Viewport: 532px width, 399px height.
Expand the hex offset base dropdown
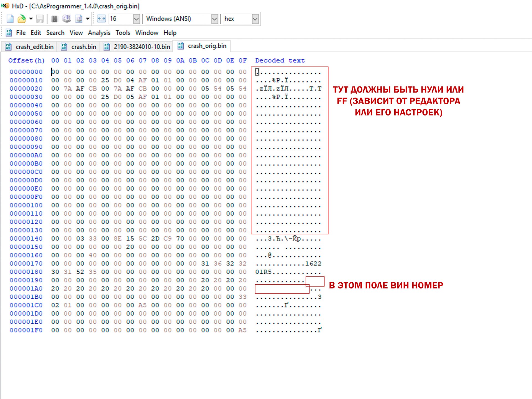click(255, 19)
